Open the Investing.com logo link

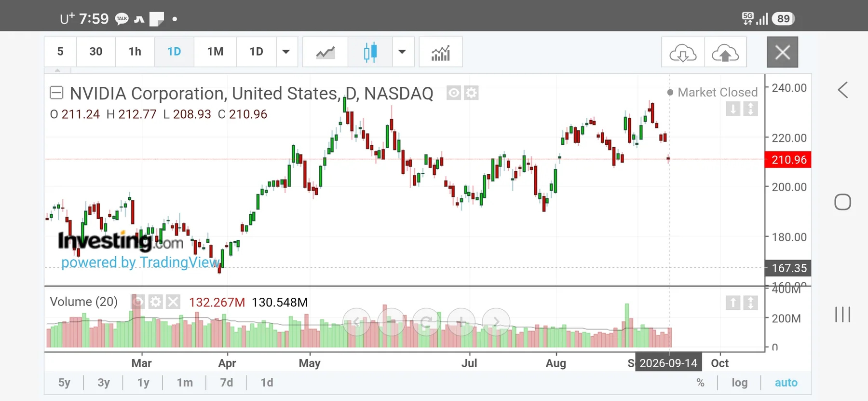pos(121,241)
